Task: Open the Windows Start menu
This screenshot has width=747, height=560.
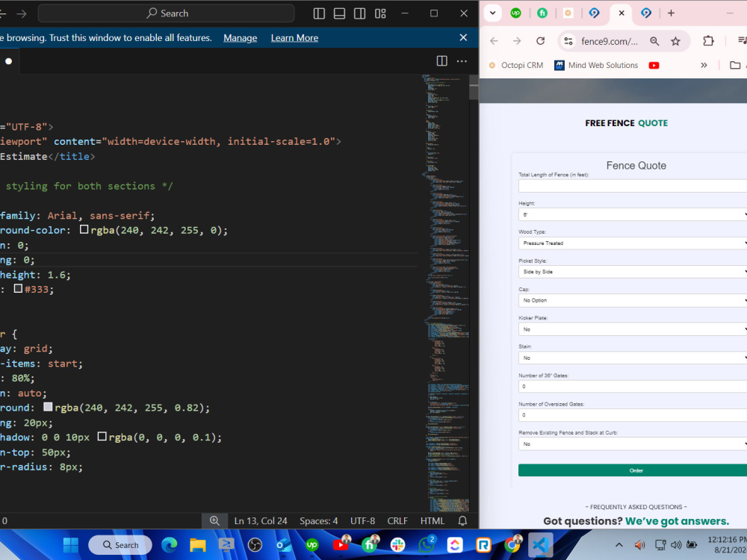Action: click(71, 545)
